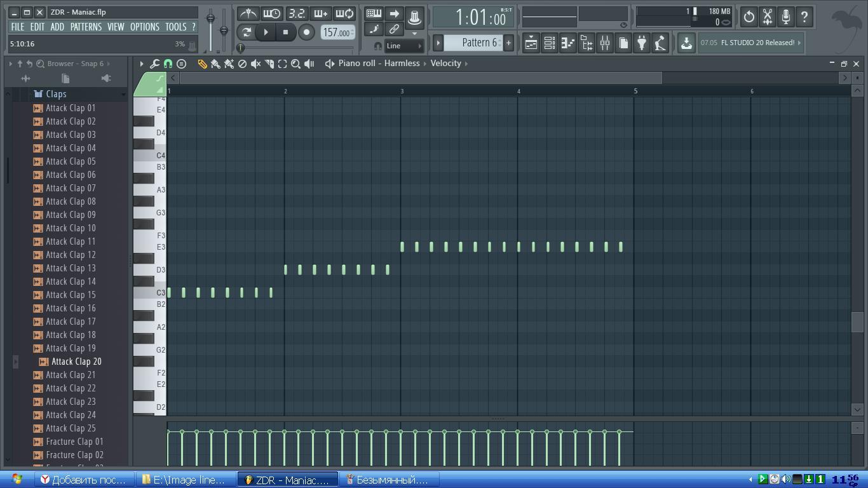868x488 pixels.
Task: Toggle the piano roll snap magnet
Action: 168,64
